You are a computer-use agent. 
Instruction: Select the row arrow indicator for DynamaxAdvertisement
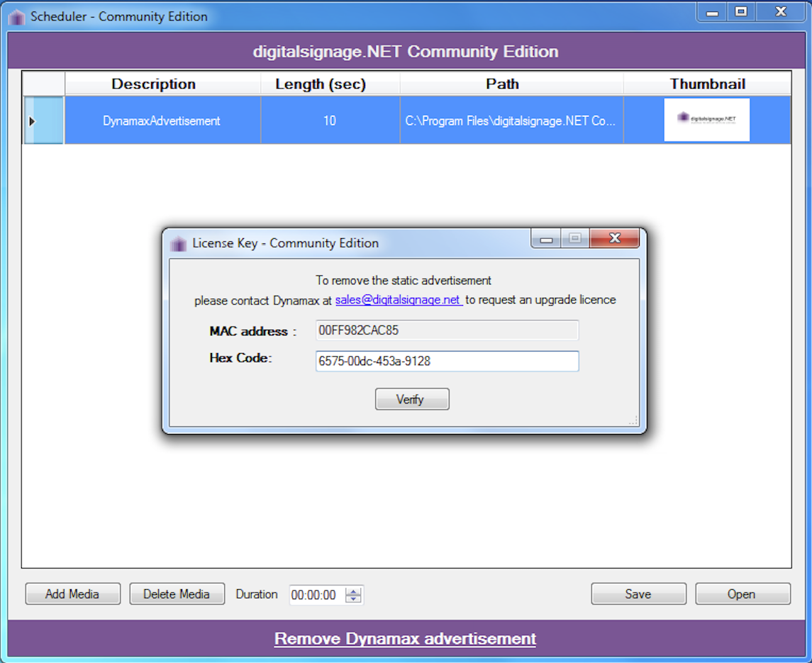point(32,121)
